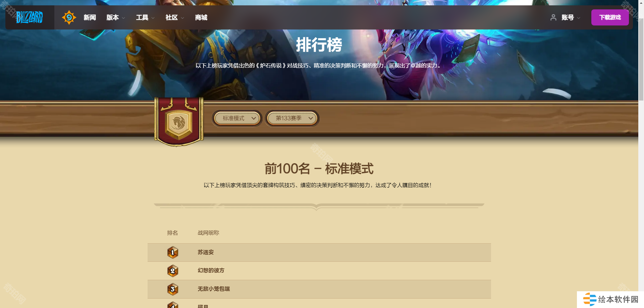Viewport: 644px width, 308px height.
Task: Select player 幻想的彼方 row
Action: [x=319, y=271]
